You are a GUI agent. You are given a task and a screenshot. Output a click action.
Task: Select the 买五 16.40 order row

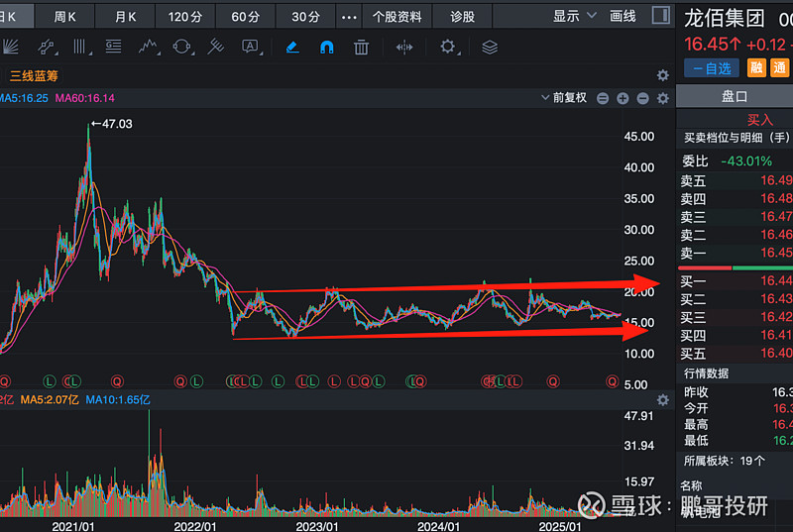pos(736,353)
